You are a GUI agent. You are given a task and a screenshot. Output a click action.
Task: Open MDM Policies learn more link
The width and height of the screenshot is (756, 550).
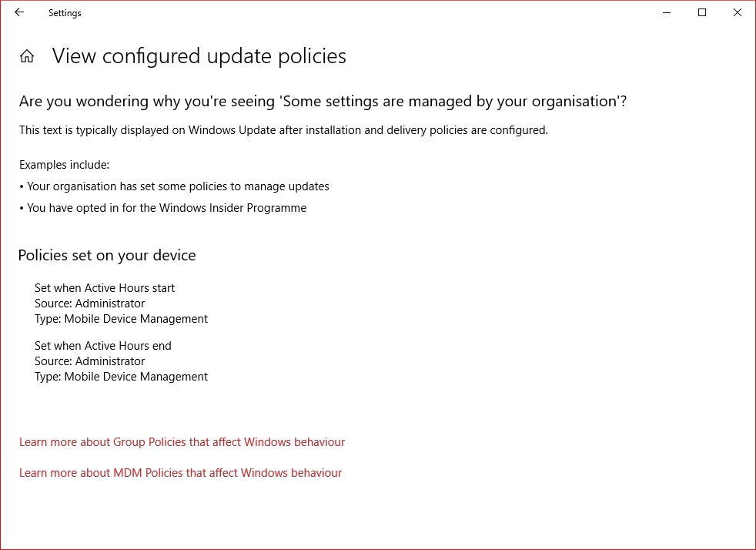(180, 473)
